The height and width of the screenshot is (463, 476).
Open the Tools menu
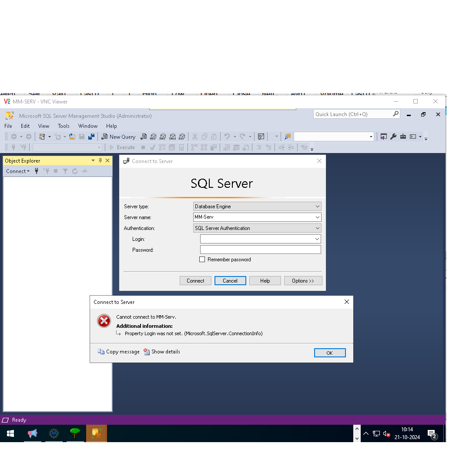coord(64,126)
